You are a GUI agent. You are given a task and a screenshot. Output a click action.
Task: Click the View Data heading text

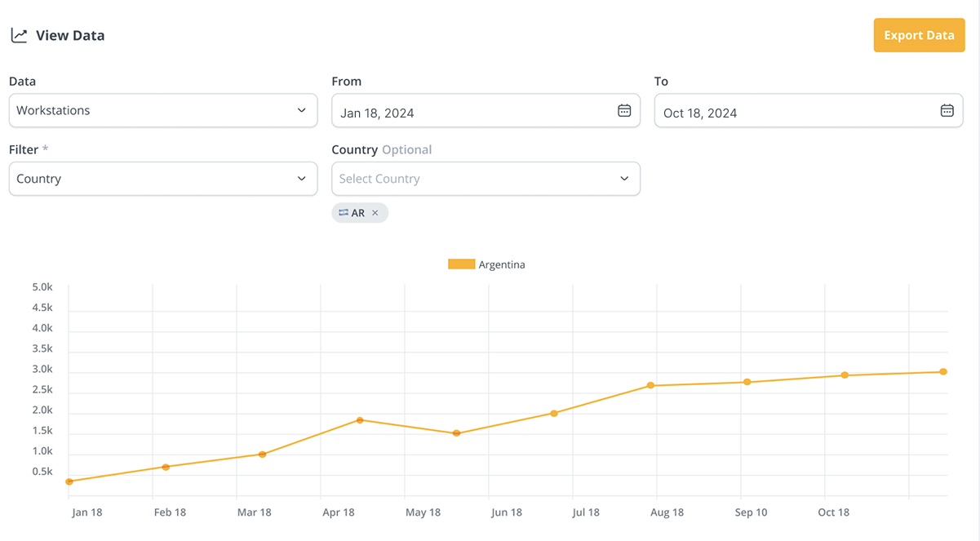click(70, 36)
